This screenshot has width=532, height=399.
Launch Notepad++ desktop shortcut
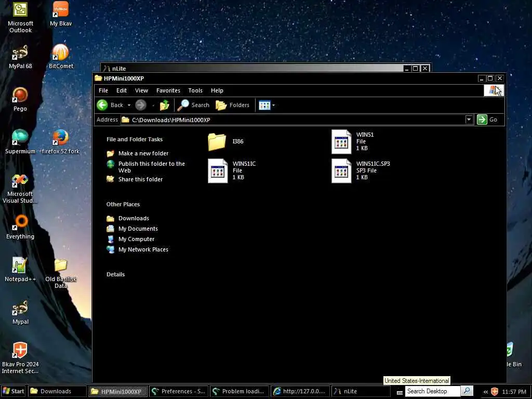click(x=20, y=270)
